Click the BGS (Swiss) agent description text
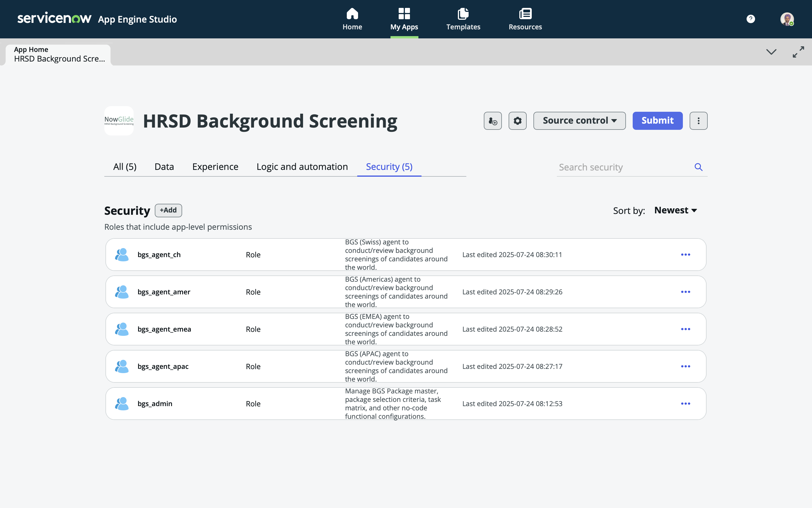 (396, 255)
